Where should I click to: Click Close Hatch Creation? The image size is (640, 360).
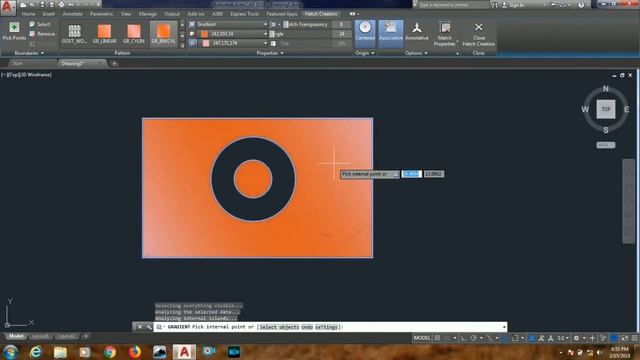tap(478, 34)
